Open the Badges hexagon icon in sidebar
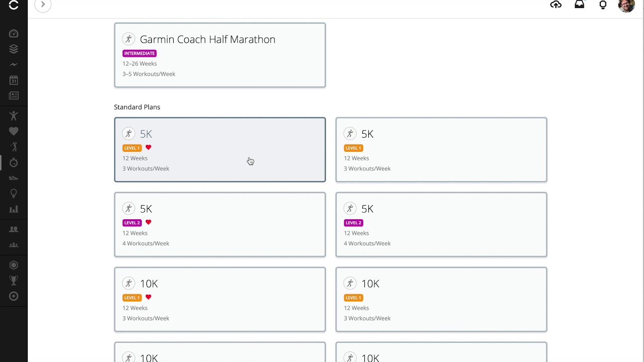Screen dimensions: 644x362 point(14,265)
